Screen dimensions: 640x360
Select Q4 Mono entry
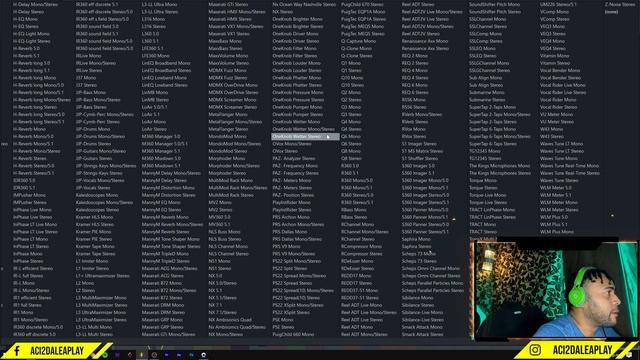tap(351, 122)
